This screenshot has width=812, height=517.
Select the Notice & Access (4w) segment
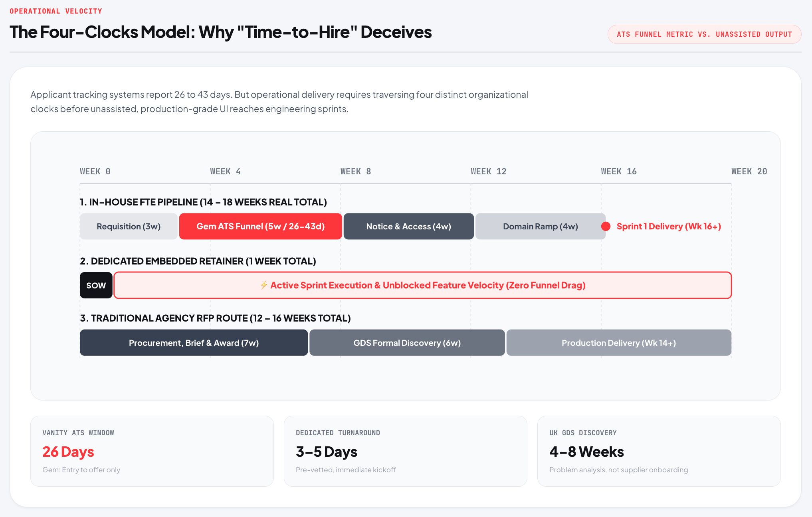pyautogui.click(x=408, y=226)
